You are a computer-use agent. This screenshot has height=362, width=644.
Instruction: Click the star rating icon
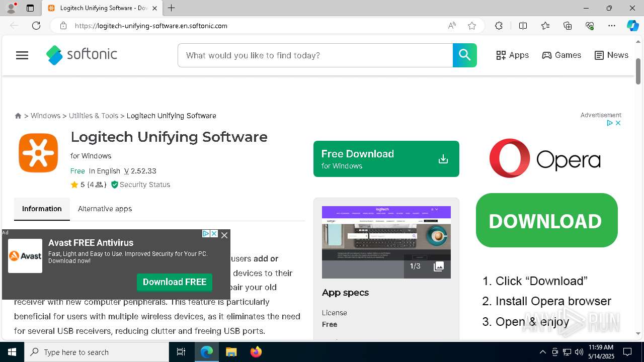point(74,185)
